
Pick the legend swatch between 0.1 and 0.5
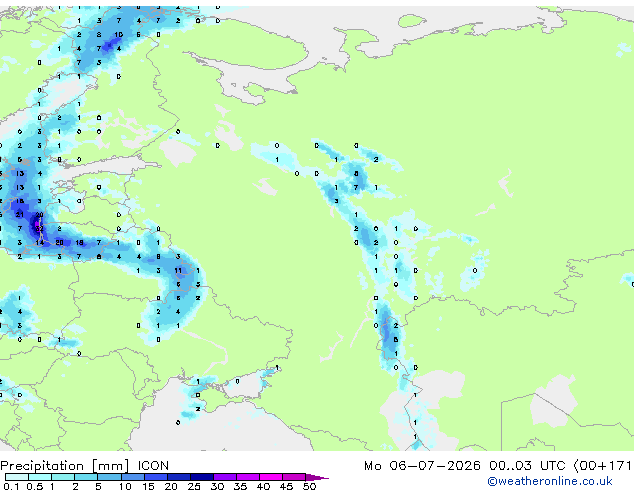point(17,477)
